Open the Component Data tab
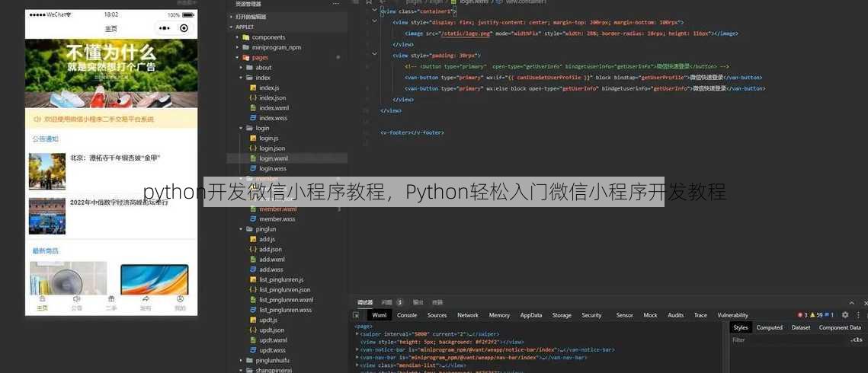 click(840, 327)
